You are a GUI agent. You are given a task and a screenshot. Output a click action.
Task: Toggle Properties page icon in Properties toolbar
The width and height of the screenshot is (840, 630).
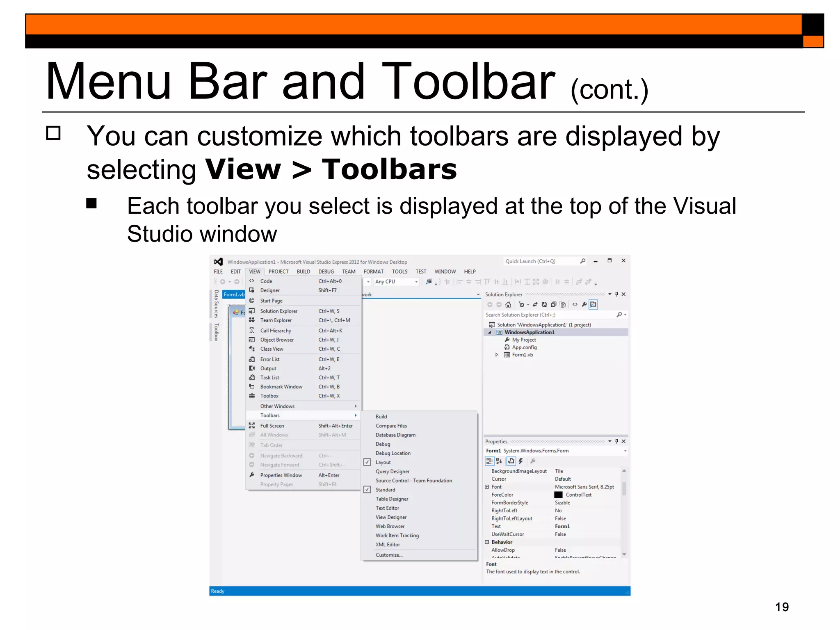coord(511,461)
